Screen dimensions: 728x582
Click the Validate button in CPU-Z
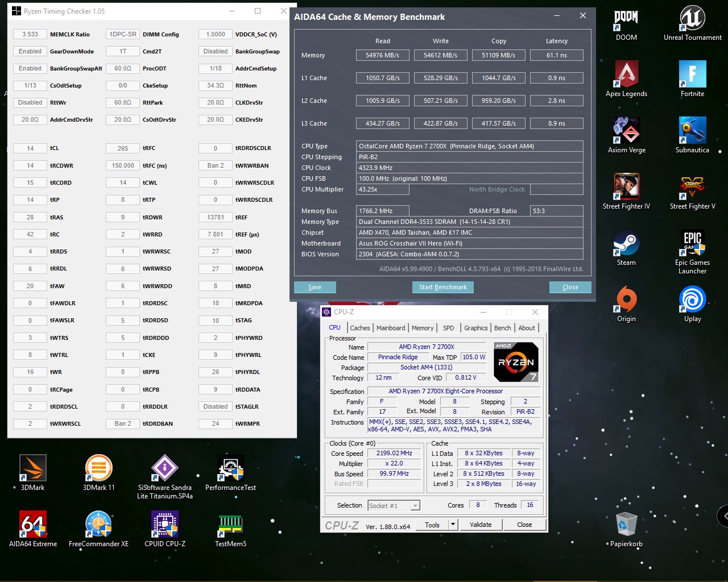point(481,525)
